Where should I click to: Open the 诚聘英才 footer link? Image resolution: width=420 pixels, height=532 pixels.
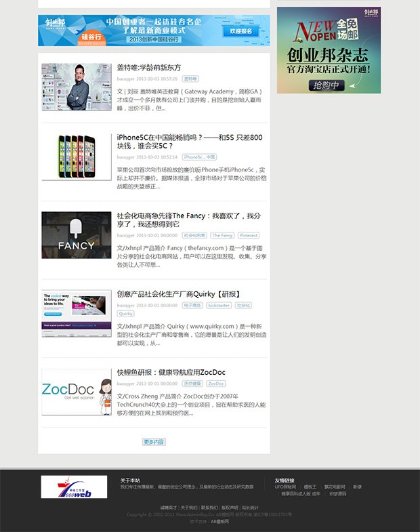coord(169,508)
